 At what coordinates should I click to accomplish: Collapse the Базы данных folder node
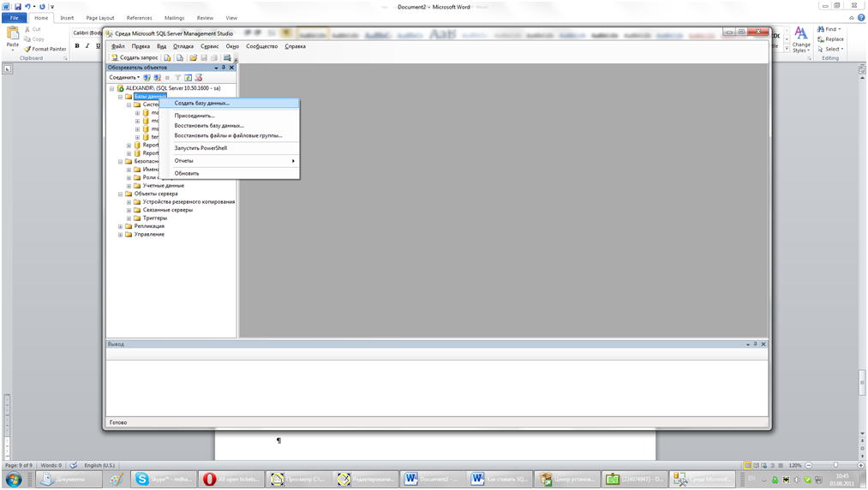click(x=120, y=96)
